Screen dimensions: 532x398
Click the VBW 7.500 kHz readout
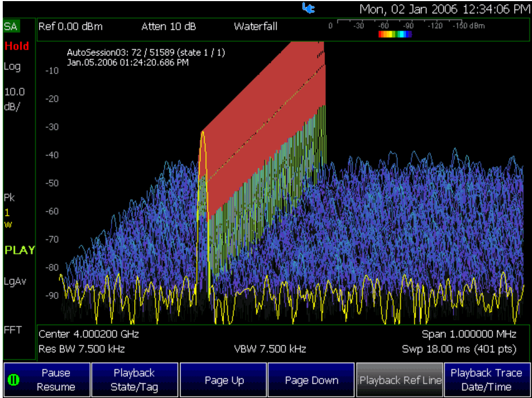(x=270, y=349)
